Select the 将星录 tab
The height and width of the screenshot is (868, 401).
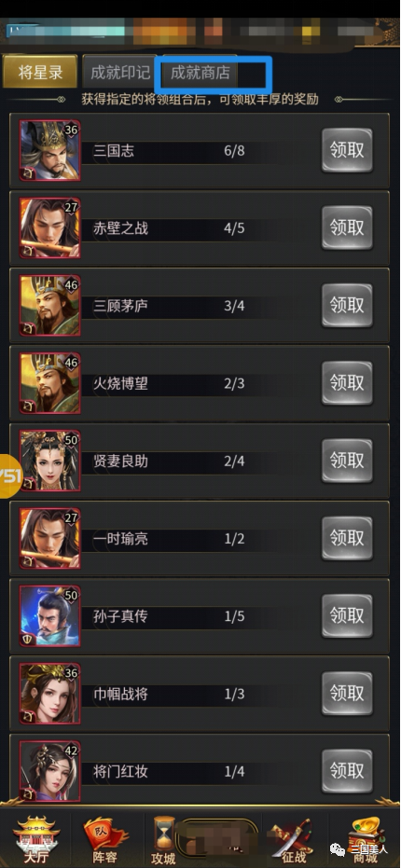(x=40, y=72)
